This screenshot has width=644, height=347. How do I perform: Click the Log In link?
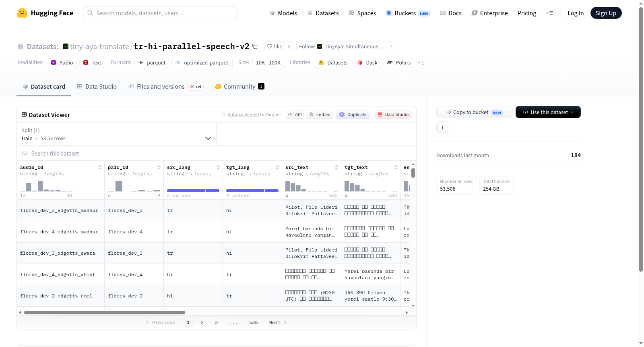[576, 13]
